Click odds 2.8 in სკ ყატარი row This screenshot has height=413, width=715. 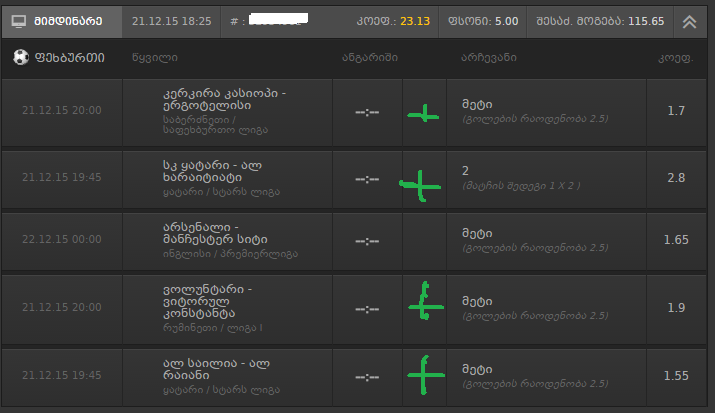[x=676, y=178]
